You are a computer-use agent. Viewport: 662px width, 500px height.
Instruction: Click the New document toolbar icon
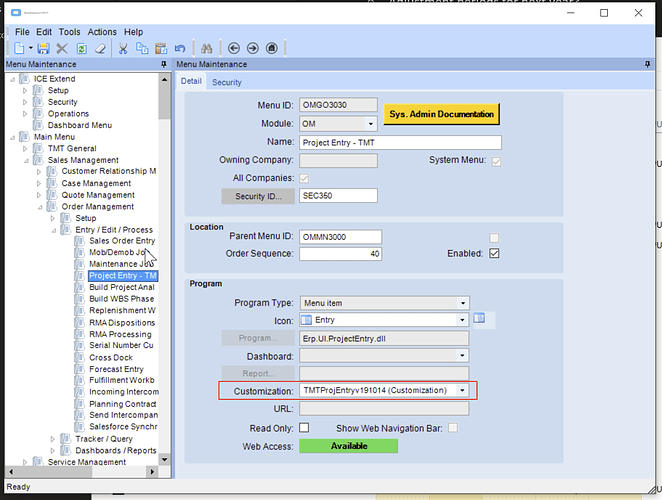[19, 48]
